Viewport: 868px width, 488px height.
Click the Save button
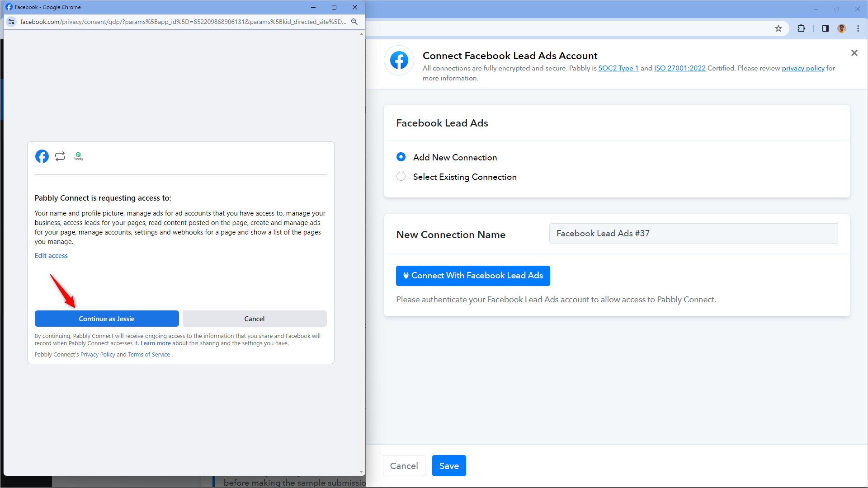pyautogui.click(x=449, y=466)
